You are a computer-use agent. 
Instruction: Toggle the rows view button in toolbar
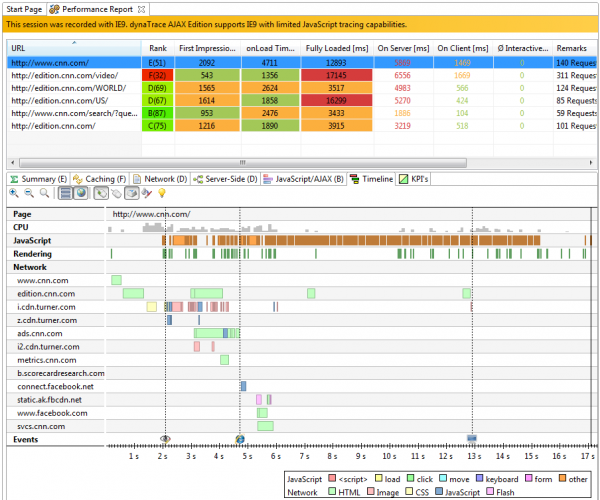(x=65, y=193)
